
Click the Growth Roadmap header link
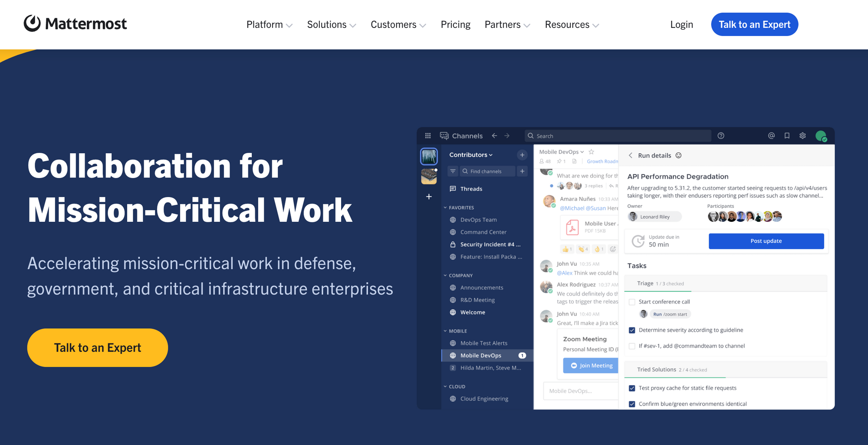tap(602, 162)
